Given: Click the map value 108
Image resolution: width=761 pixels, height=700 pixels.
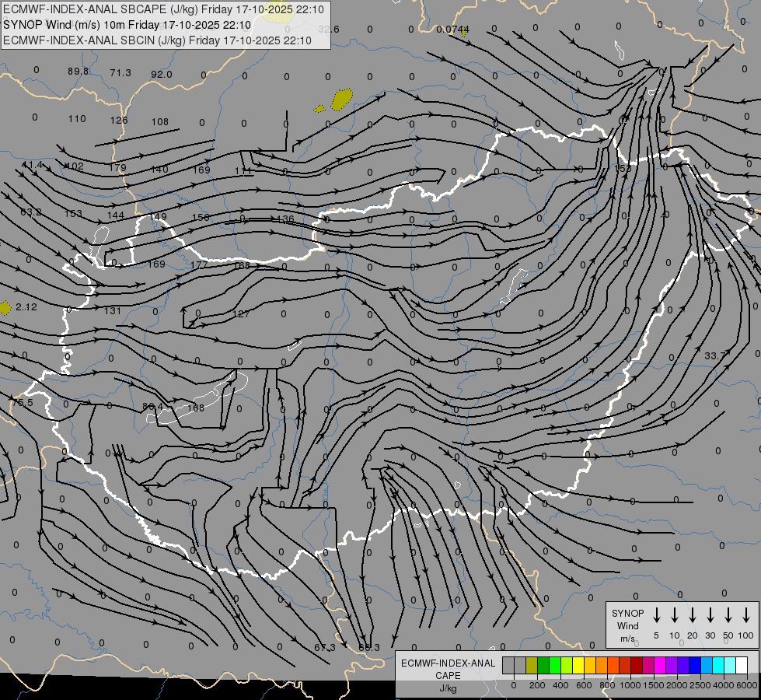Looking at the screenshot, I should tap(159, 121).
